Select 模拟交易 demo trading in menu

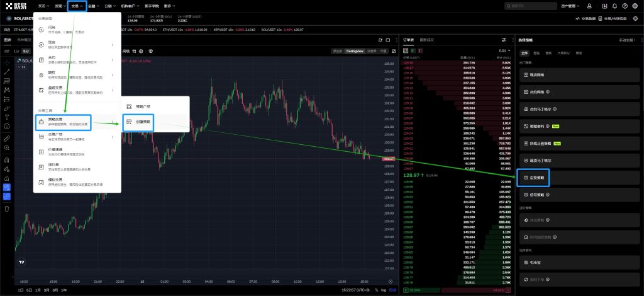click(x=77, y=182)
